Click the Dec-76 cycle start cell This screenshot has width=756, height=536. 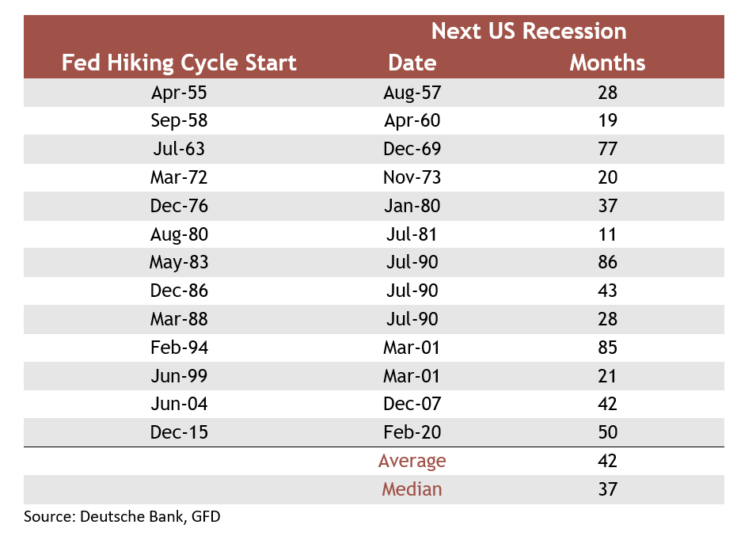pos(179,206)
